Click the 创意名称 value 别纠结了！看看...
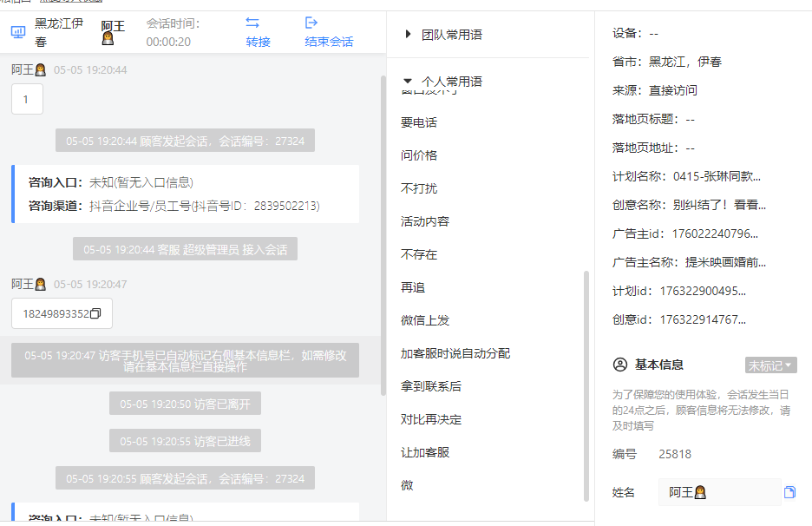This screenshot has height=526, width=812. click(719, 205)
